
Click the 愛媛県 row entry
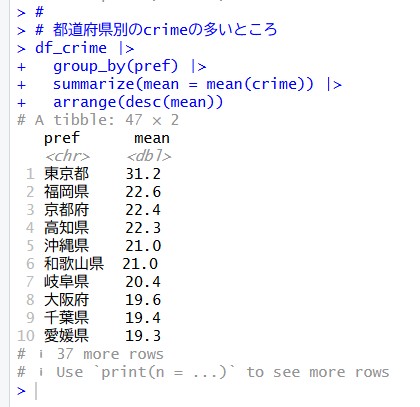(x=66, y=336)
